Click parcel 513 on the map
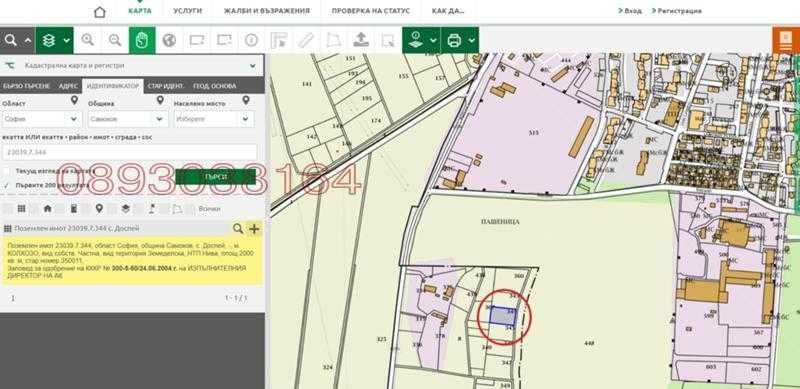800x389 pixels. click(534, 133)
